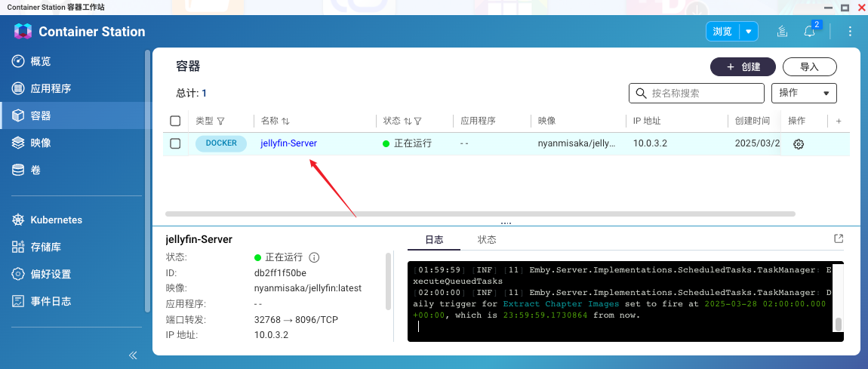868x369 pixels.
Task: Click the 创建 create button
Action: tap(743, 67)
